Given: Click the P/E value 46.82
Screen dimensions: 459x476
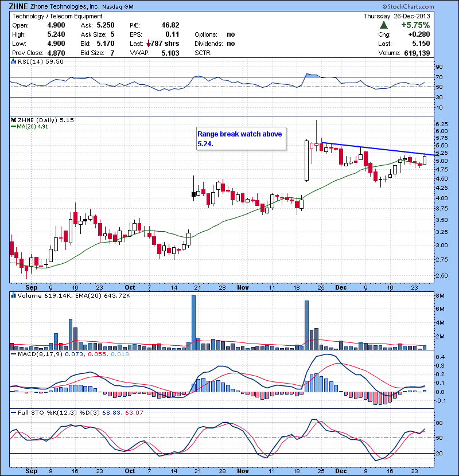Looking at the screenshot, I should point(170,25).
